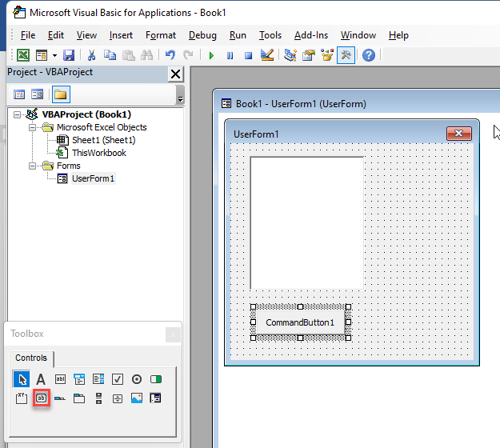The image size is (500, 448).
Task: Pick the TextBox control in Toolbox
Action: [60, 379]
